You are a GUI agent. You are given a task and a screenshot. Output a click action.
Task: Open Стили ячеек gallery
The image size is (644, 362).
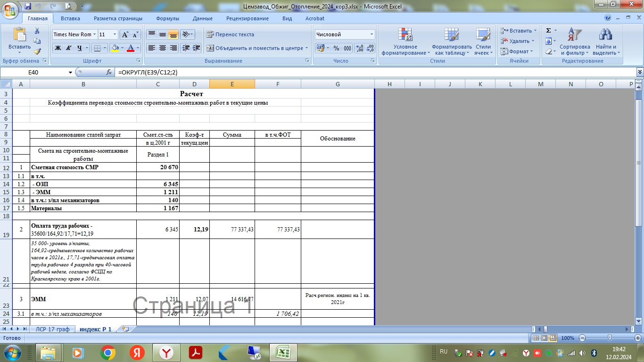pyautogui.click(x=483, y=42)
